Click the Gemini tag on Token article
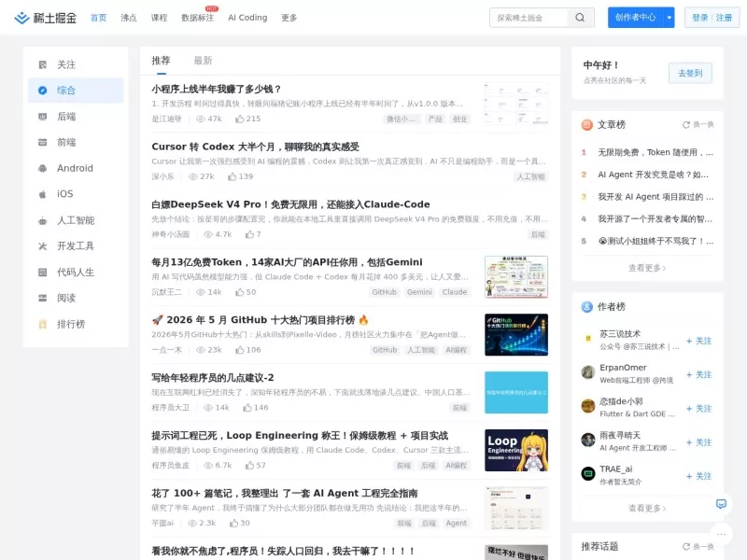 [x=419, y=292]
